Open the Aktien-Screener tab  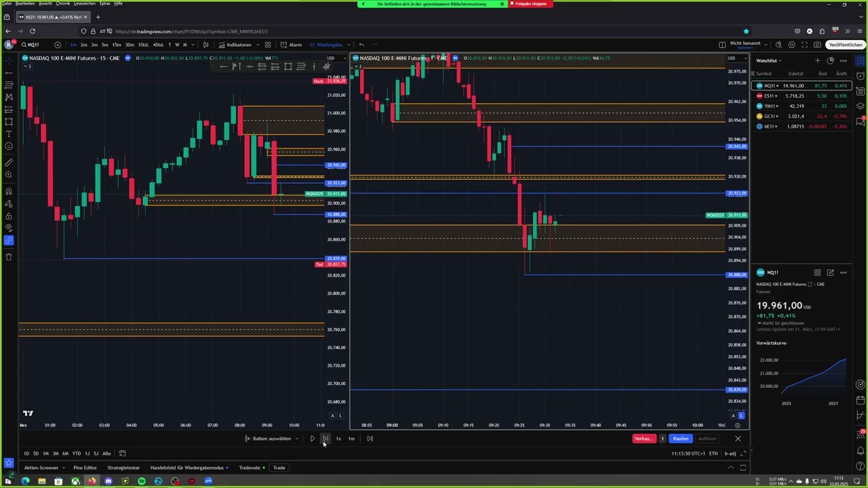click(x=41, y=468)
